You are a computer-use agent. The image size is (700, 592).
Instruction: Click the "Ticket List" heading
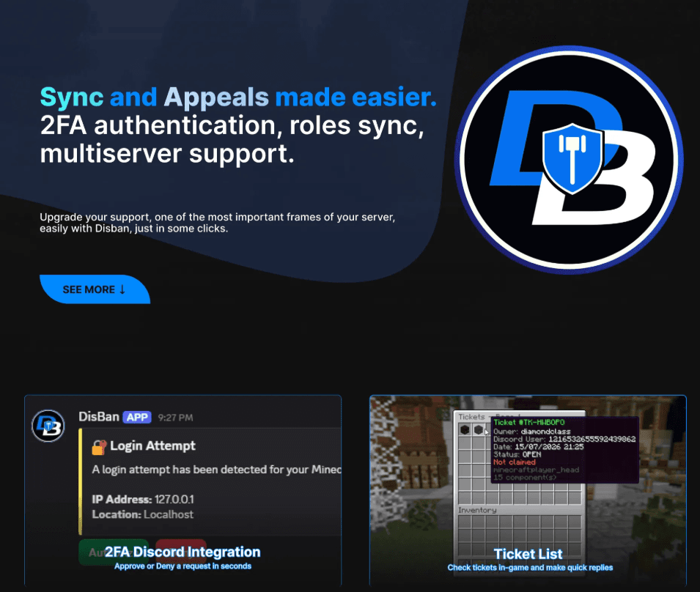click(x=528, y=554)
